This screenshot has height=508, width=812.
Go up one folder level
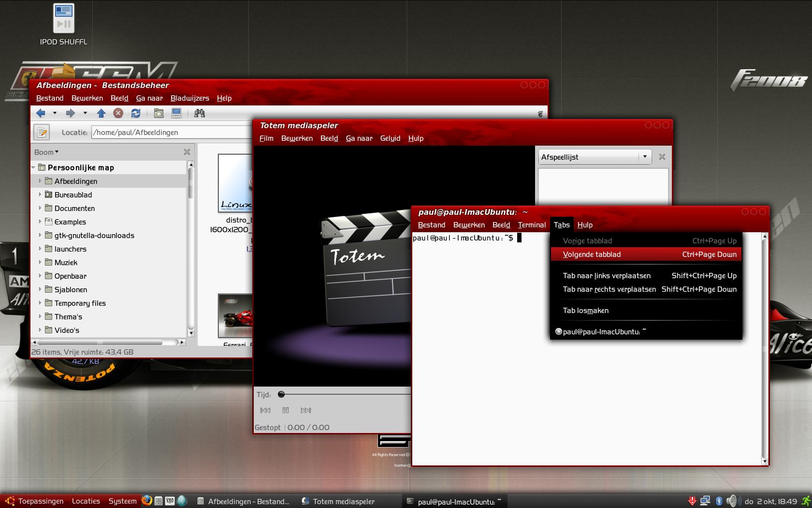pos(101,113)
